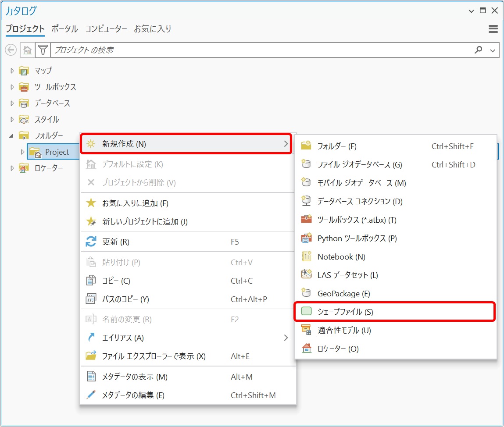Open the エイリアス submenu entry
This screenshot has width=504, height=427.
click(x=123, y=338)
